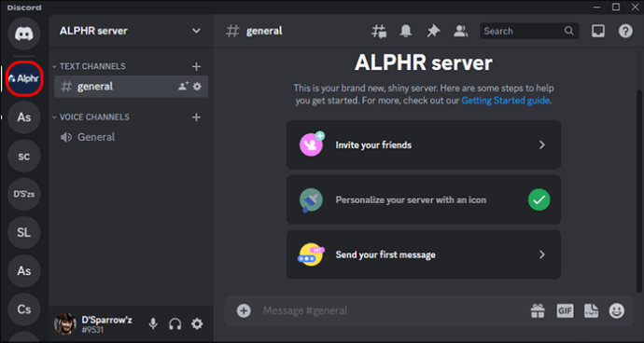Image resolution: width=644 pixels, height=343 pixels.
Task: Open Threads icon in channel header
Action: coord(379,31)
